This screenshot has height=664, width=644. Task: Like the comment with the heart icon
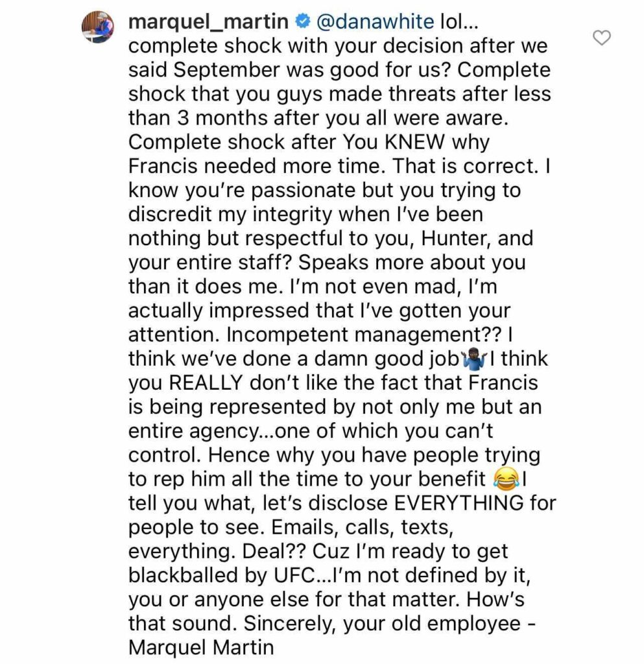click(x=602, y=38)
